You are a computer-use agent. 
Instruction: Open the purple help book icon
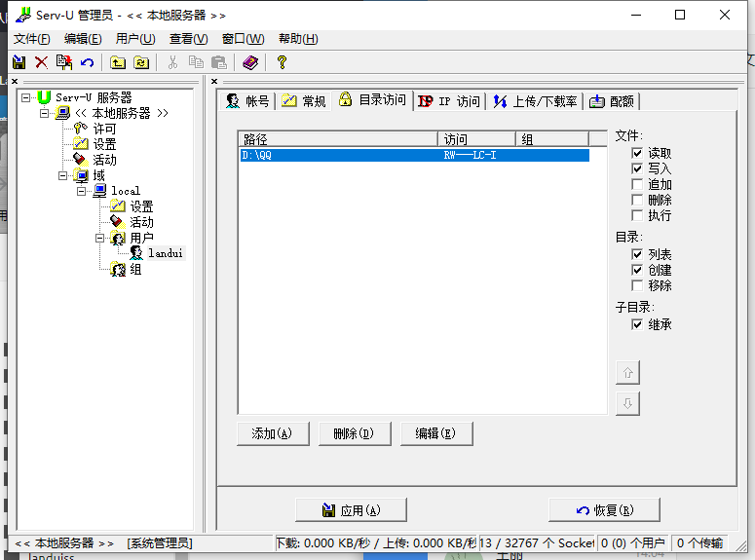point(250,62)
